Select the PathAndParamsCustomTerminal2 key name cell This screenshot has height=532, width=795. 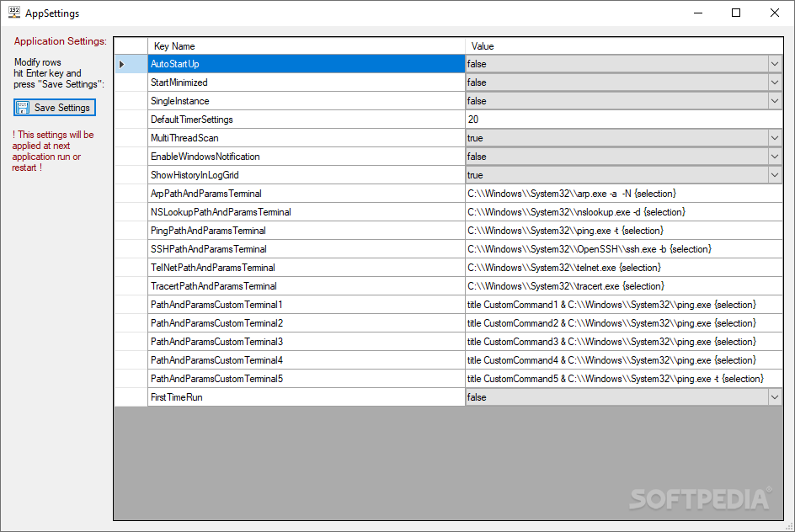[307, 323]
